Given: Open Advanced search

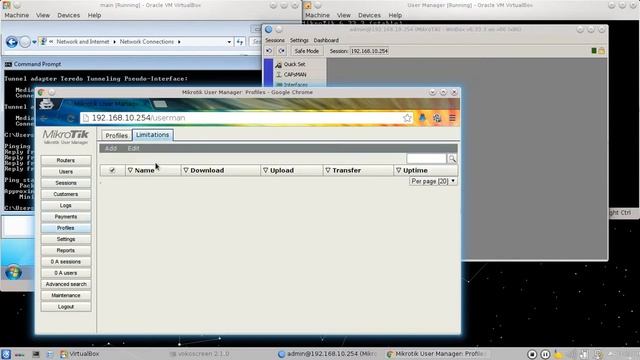Looking at the screenshot, I should pyautogui.click(x=66, y=284).
